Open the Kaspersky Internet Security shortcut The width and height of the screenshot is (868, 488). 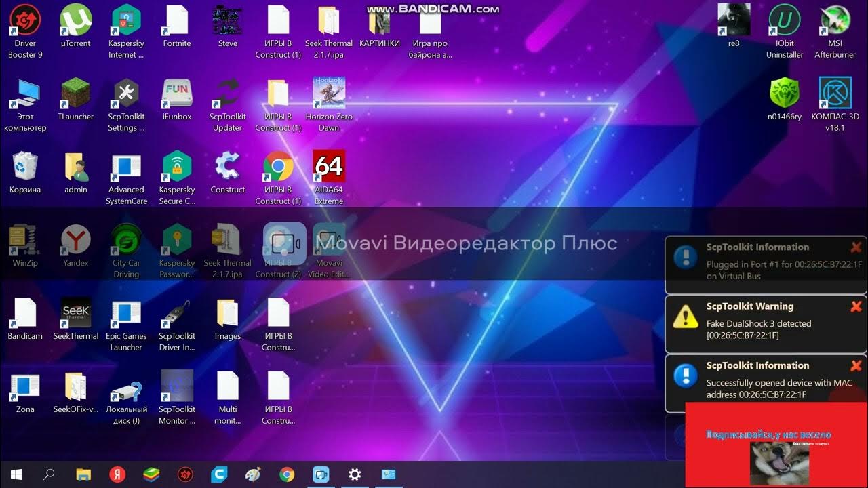126,20
